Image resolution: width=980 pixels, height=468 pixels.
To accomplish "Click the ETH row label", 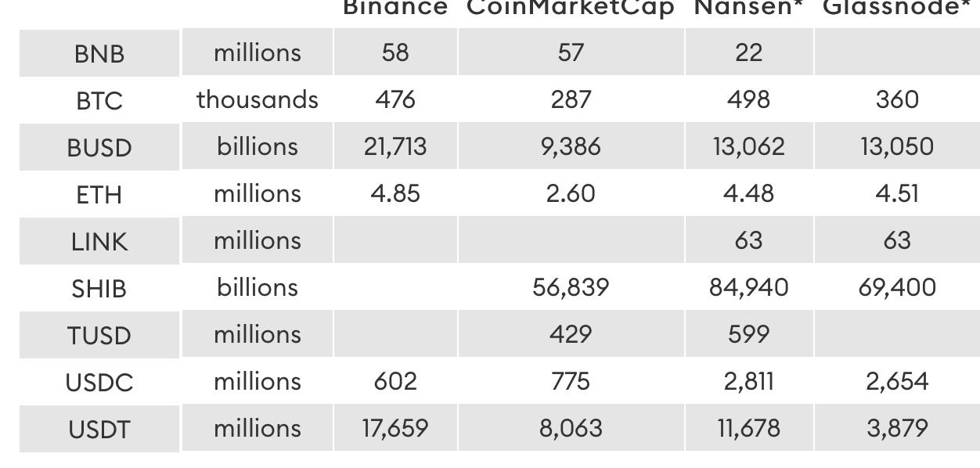I will click(99, 195).
